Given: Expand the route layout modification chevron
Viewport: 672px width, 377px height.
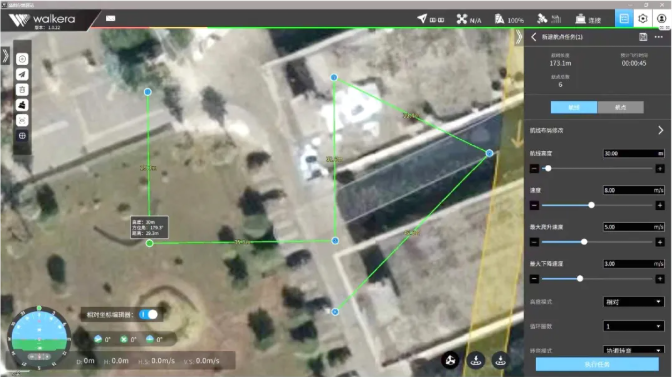Looking at the screenshot, I should [x=660, y=130].
